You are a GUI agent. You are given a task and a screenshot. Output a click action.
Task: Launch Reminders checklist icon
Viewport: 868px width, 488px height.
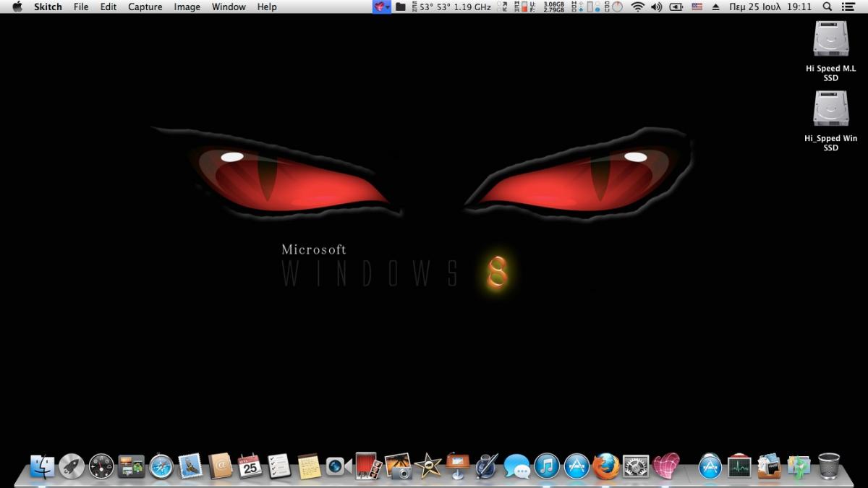pyautogui.click(x=279, y=466)
